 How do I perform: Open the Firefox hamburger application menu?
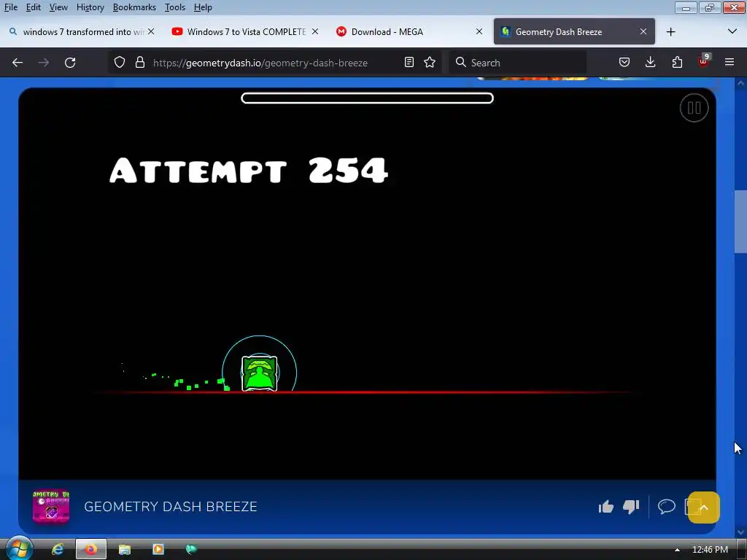[729, 63]
